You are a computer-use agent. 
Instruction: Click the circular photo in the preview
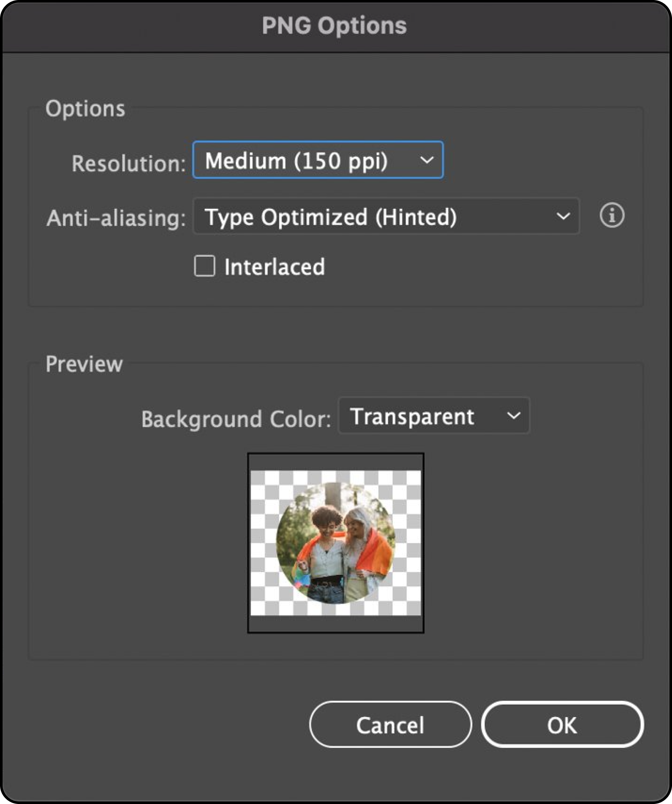(x=336, y=543)
